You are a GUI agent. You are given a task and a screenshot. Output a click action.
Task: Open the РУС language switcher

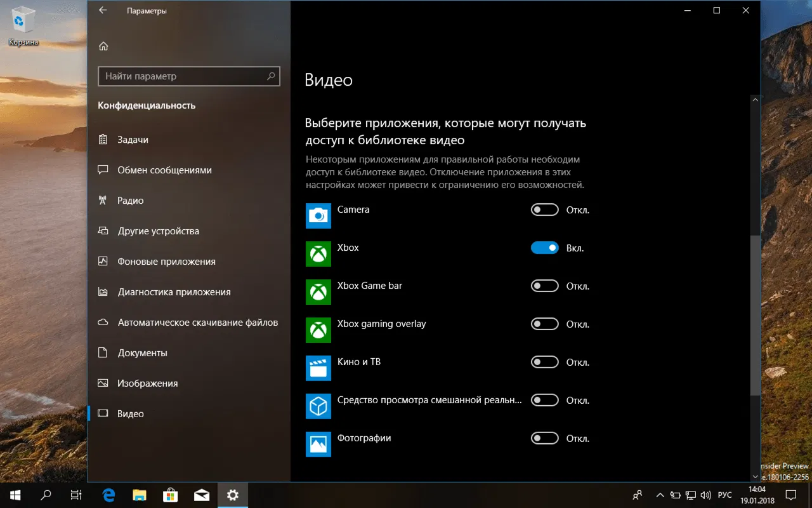tap(725, 495)
